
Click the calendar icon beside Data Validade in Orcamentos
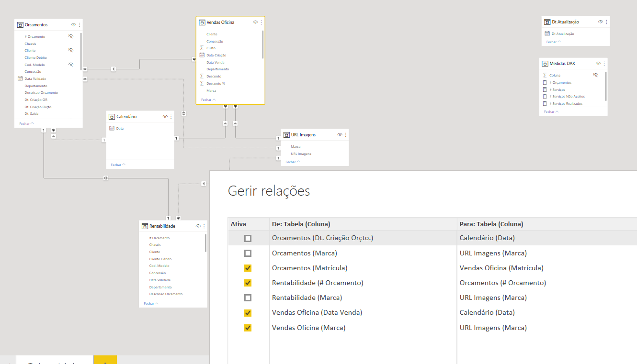tap(20, 78)
